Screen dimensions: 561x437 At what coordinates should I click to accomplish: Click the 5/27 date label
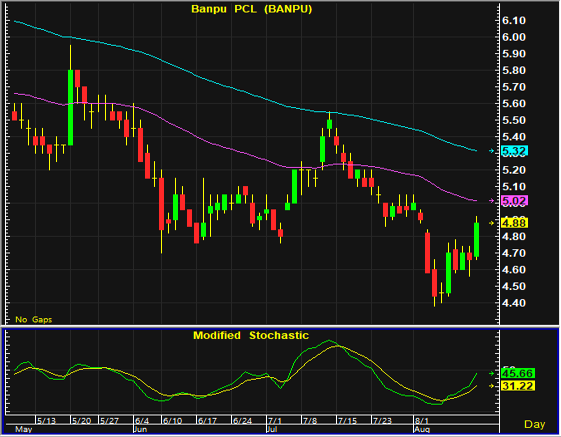pyautogui.click(x=109, y=421)
